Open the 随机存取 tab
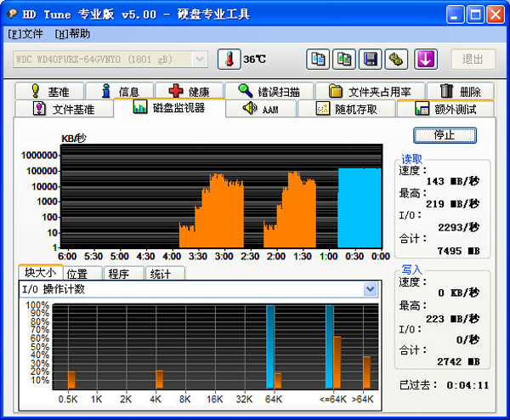This screenshot has height=420, width=510. [x=347, y=109]
